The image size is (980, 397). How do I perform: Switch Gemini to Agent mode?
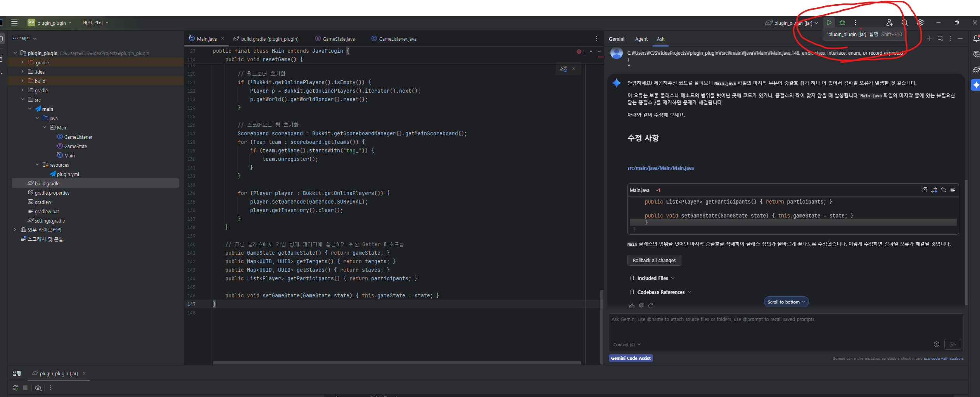point(641,39)
